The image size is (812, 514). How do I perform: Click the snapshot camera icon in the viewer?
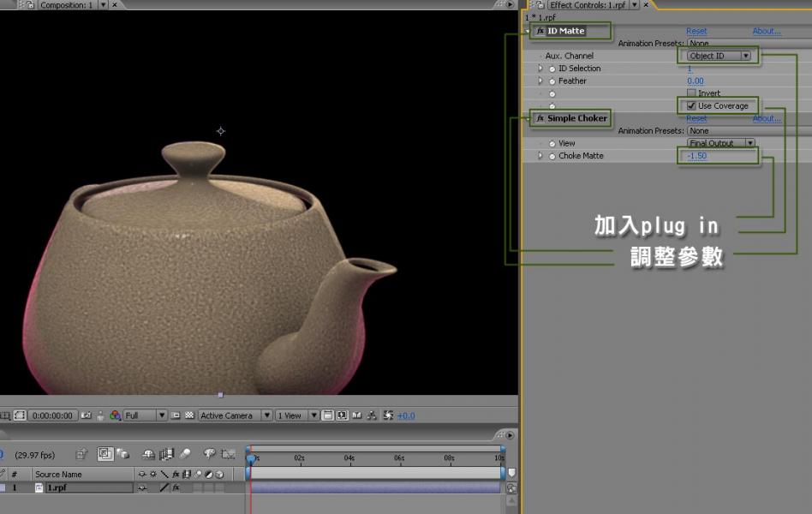[86, 415]
